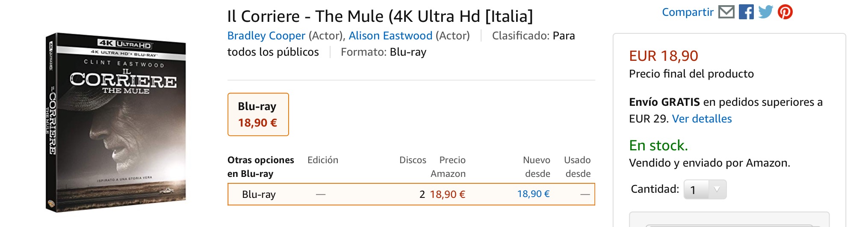Select the Blu-ray row in options table
Image resolution: width=868 pixels, height=227 pixels.
259,194
